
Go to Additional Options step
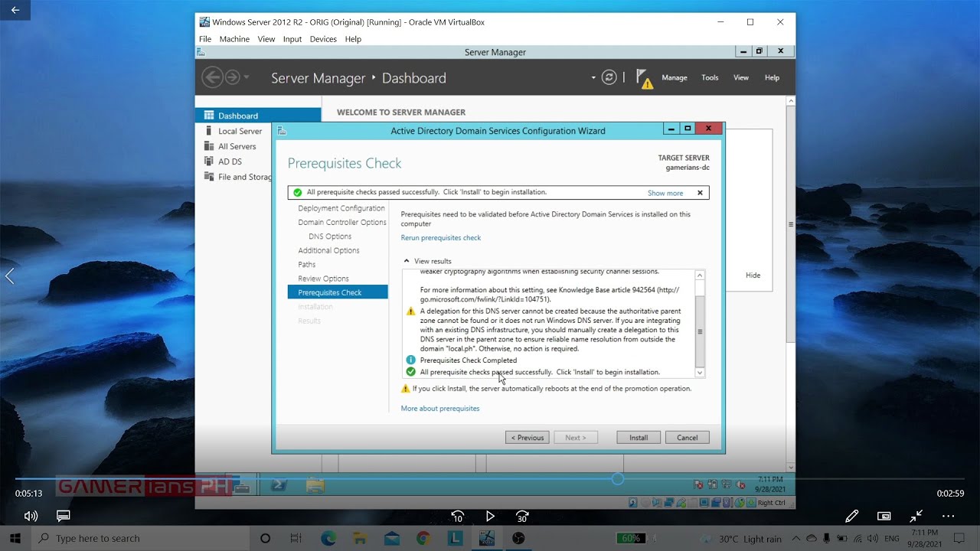point(328,250)
